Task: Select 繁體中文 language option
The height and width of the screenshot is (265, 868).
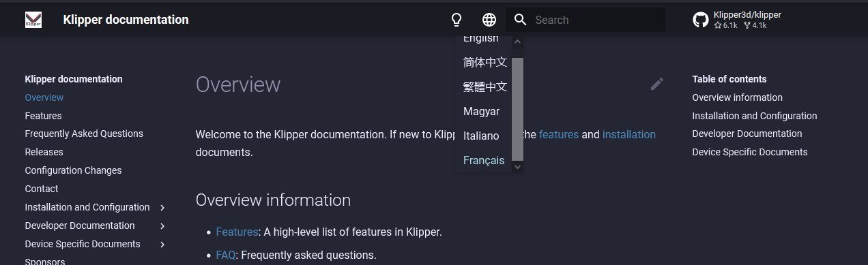Action: tap(485, 87)
